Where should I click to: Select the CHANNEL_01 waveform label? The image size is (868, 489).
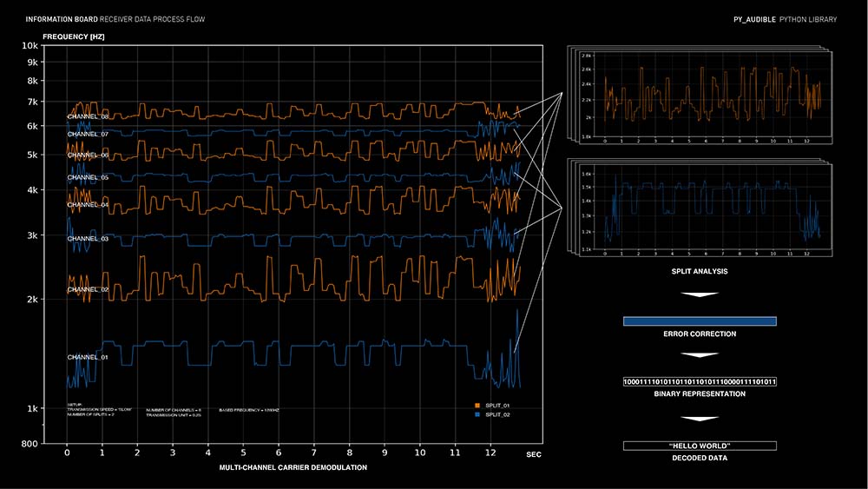click(88, 357)
